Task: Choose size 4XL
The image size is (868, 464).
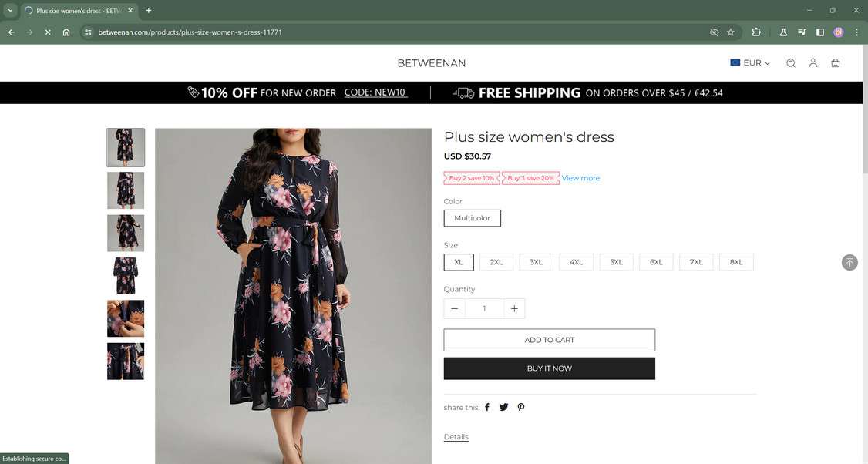Action: [576, 262]
